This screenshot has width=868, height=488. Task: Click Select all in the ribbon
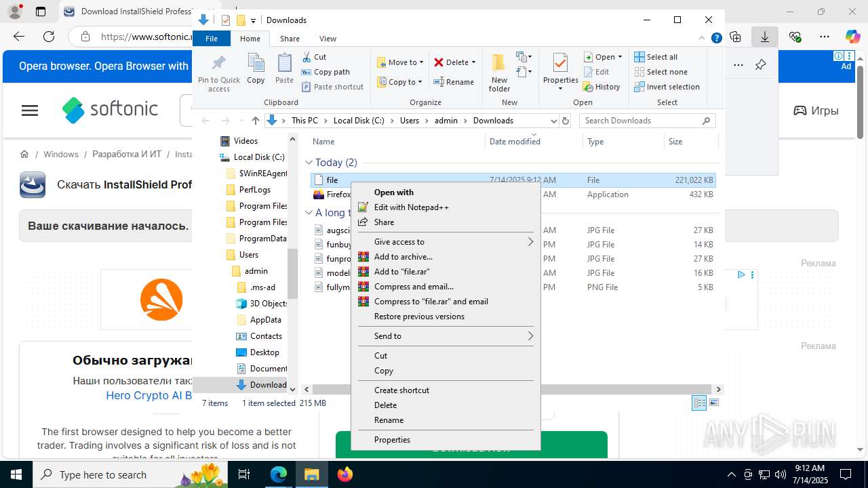656,57
